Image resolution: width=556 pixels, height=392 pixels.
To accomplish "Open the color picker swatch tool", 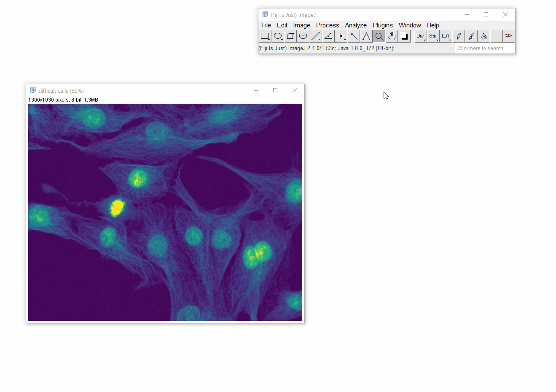I will (404, 36).
